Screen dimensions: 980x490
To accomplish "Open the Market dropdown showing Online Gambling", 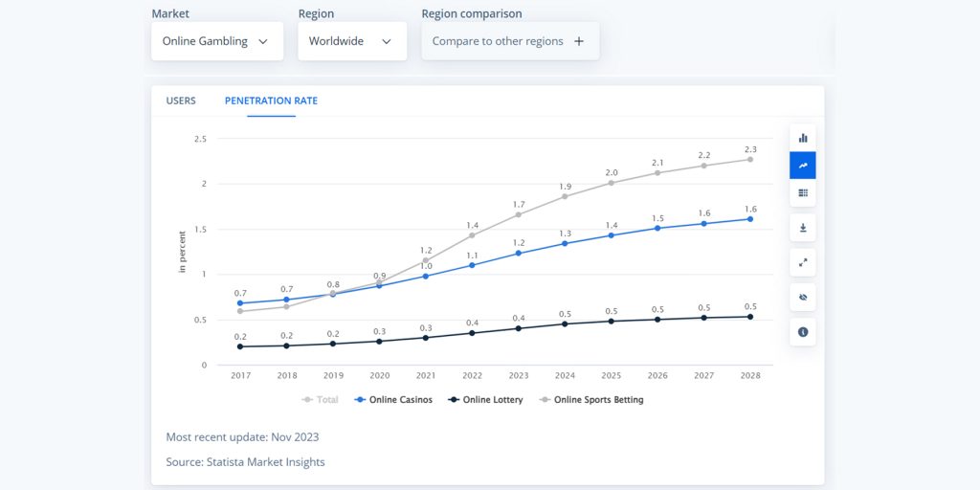I will click(216, 41).
